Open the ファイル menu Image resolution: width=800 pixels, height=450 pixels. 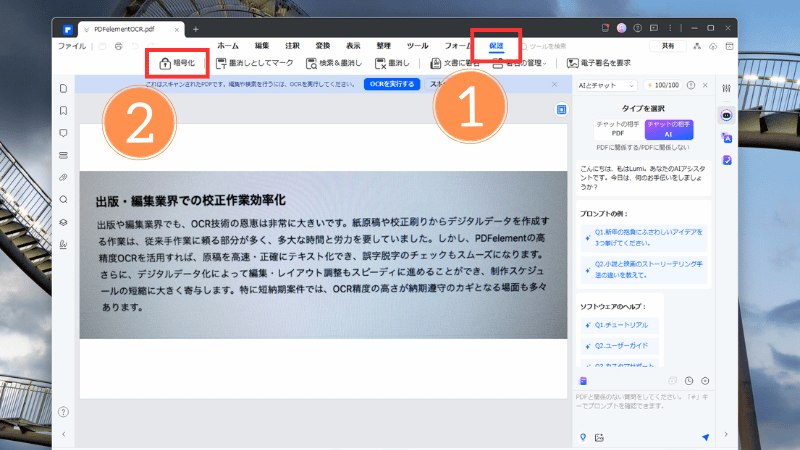click(x=72, y=46)
